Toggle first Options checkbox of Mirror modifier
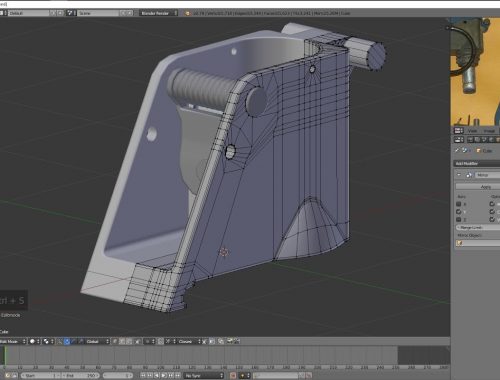The width and height of the screenshot is (500, 380). point(492,204)
